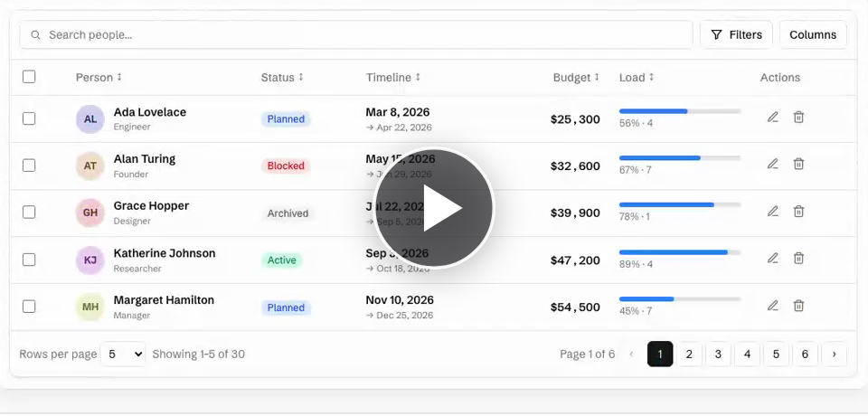Check the Margaret Hamilton row checkbox
Viewport: 868px width, 416px height.
[x=29, y=307]
